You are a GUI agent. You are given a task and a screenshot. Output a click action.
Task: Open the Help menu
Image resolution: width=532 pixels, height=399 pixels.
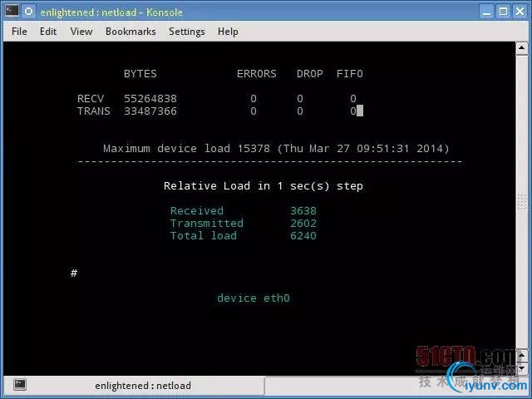point(228,32)
